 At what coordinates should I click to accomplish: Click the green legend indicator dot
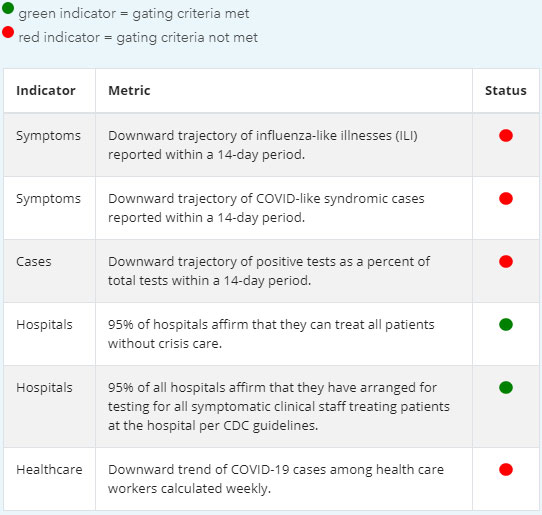(8, 8)
